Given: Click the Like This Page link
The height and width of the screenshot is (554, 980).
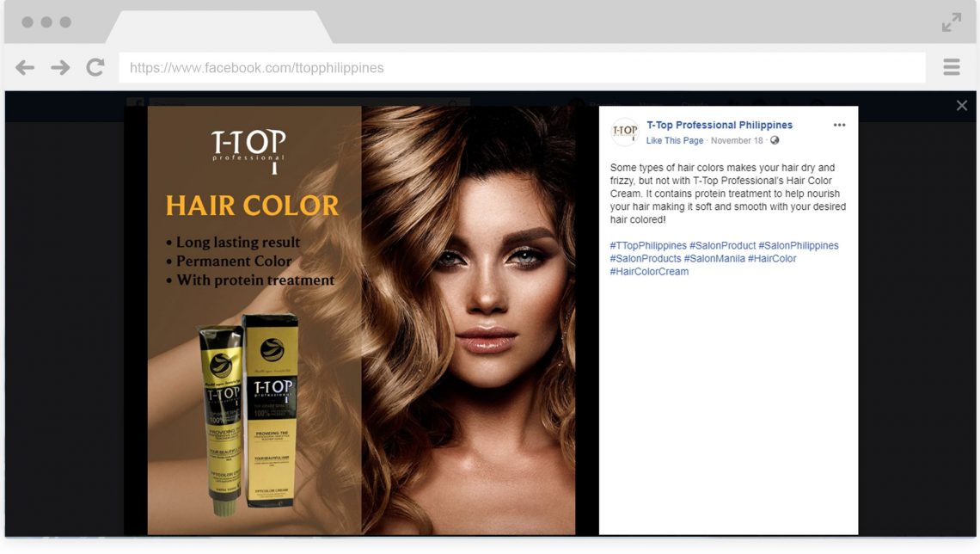Looking at the screenshot, I should click(674, 141).
